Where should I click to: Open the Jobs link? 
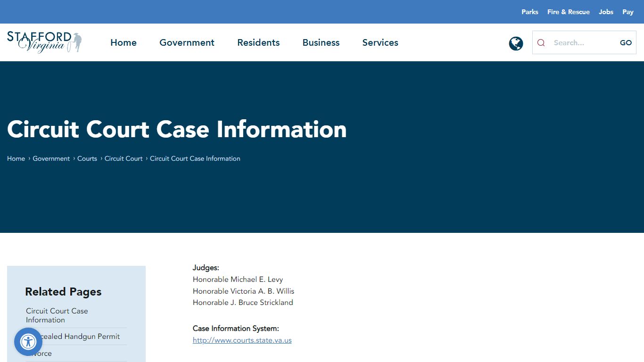(x=606, y=12)
